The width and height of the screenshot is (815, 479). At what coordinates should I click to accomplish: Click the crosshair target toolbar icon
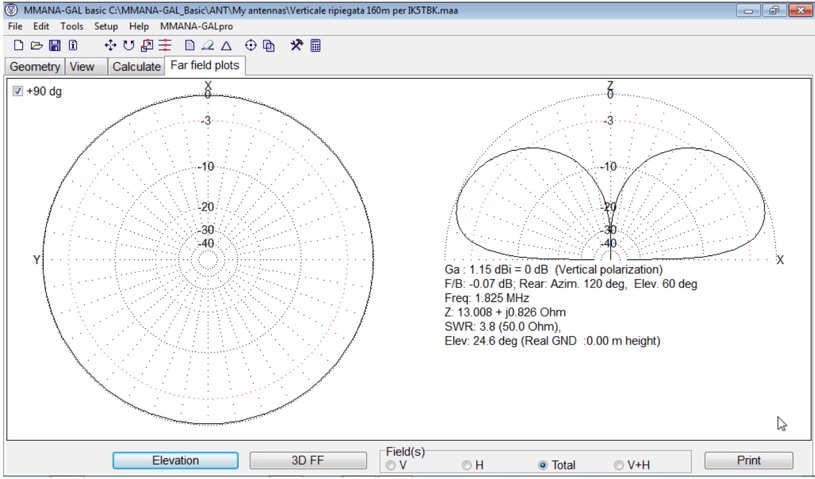click(x=251, y=46)
